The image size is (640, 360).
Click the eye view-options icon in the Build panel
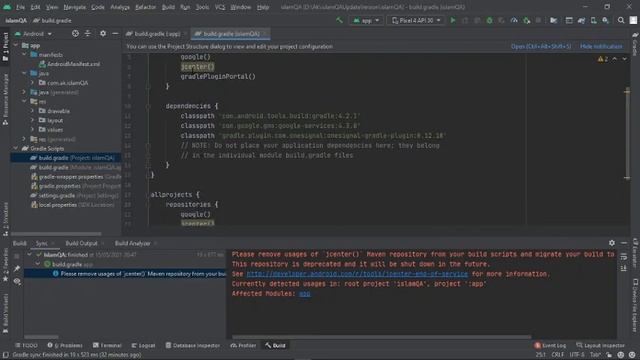(17, 281)
